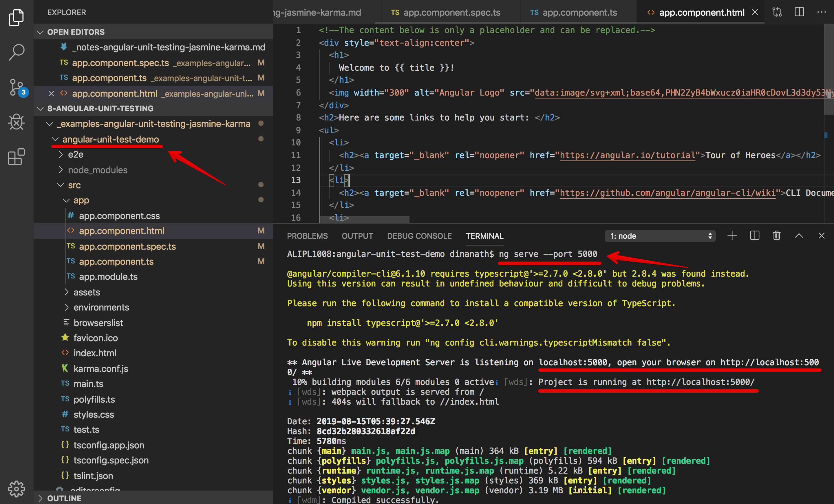The image size is (834, 504).
Task: Expand the OUTLINE section
Action: pyautogui.click(x=64, y=498)
